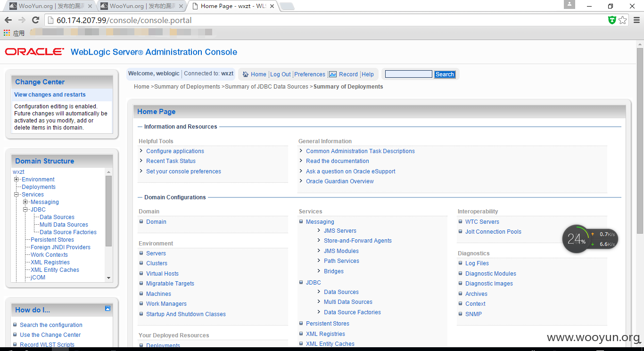The width and height of the screenshot is (644, 351).
Task: Open the Apps grid in bookmarks bar
Action: [x=7, y=33]
